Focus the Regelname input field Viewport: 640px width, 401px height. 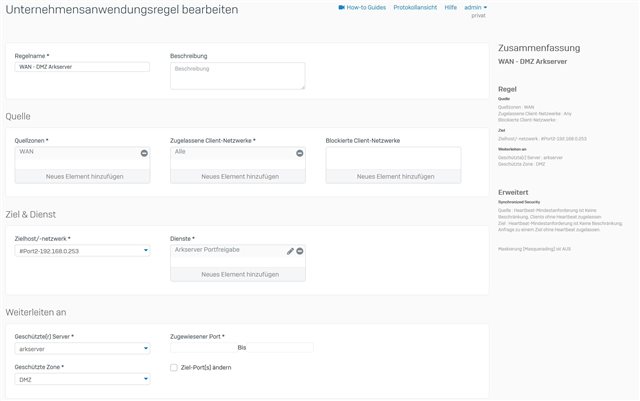coord(82,67)
